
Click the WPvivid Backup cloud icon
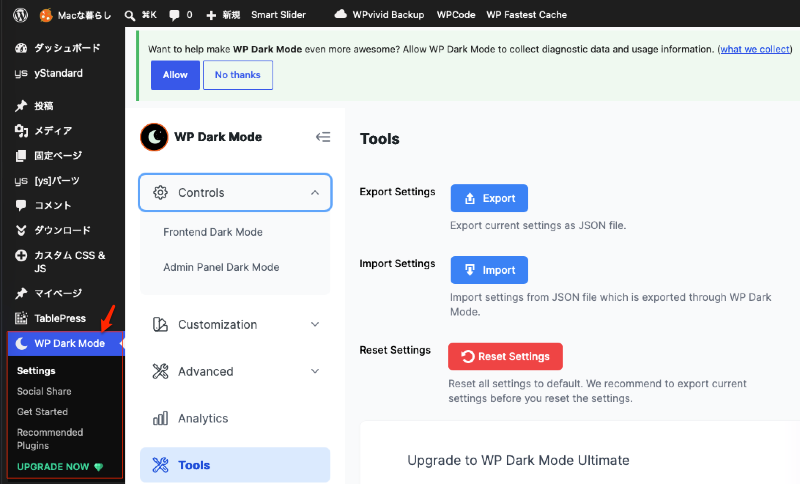(340, 14)
